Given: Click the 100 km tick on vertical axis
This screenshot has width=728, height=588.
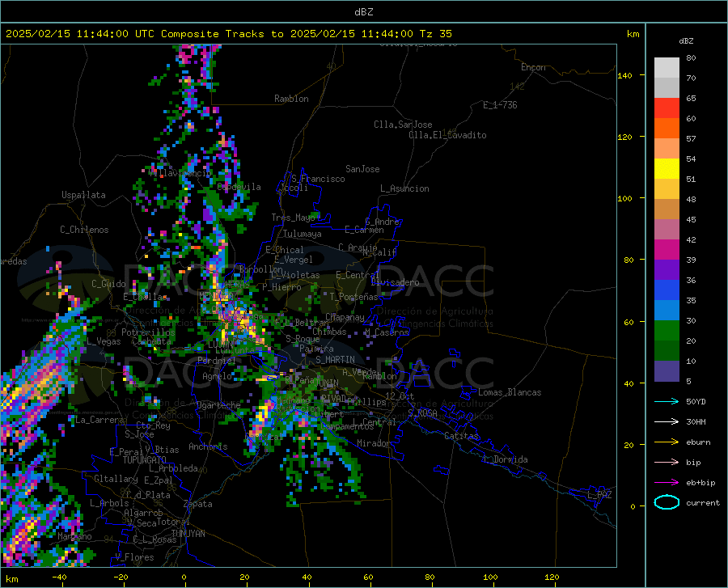Looking at the screenshot, I should click(624, 199).
